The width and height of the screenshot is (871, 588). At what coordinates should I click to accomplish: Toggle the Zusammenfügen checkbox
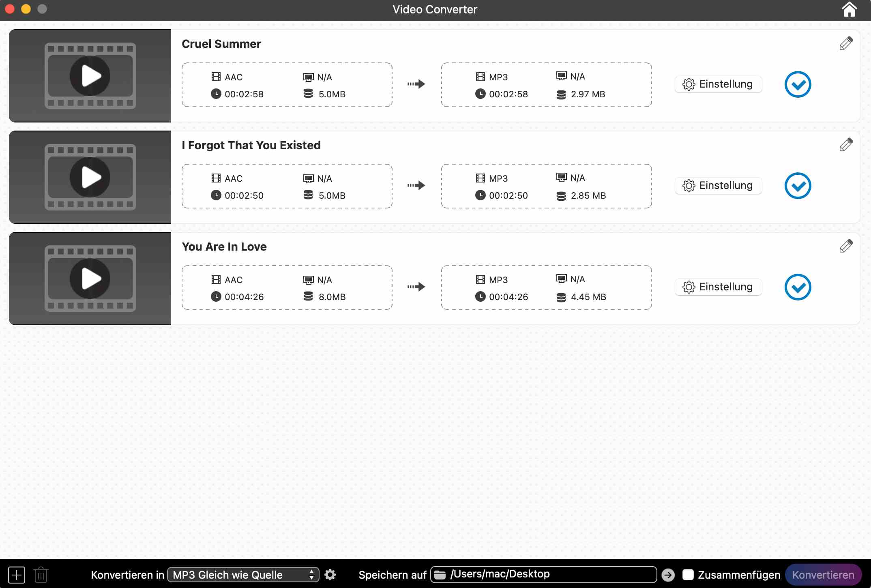point(688,575)
